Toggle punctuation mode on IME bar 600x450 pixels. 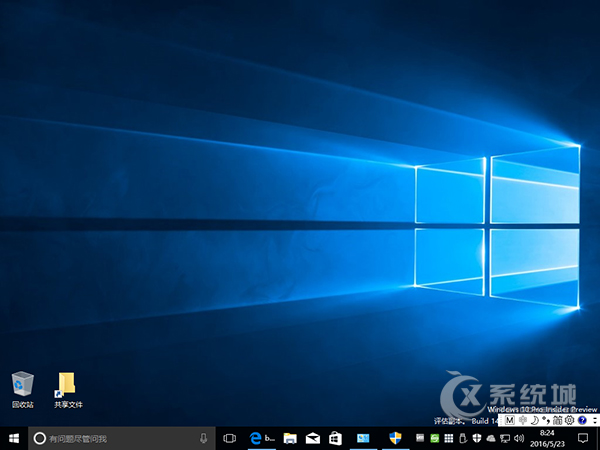(x=546, y=420)
